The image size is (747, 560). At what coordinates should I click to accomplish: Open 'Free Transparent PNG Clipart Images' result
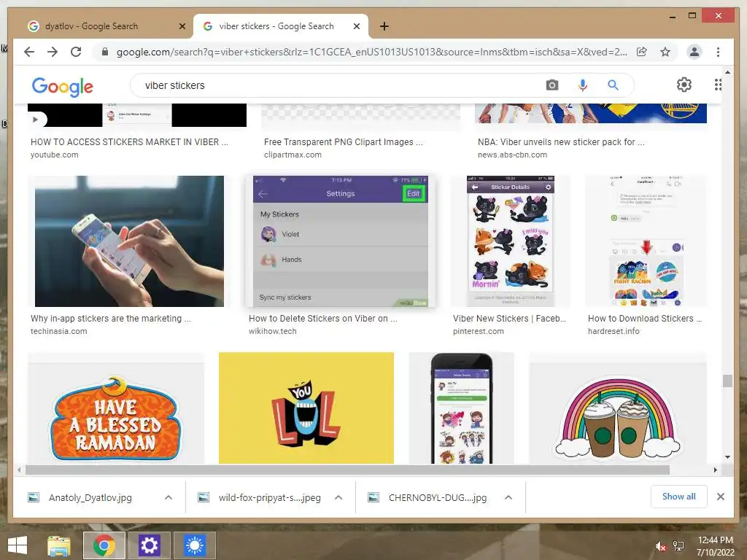pyautogui.click(x=343, y=142)
